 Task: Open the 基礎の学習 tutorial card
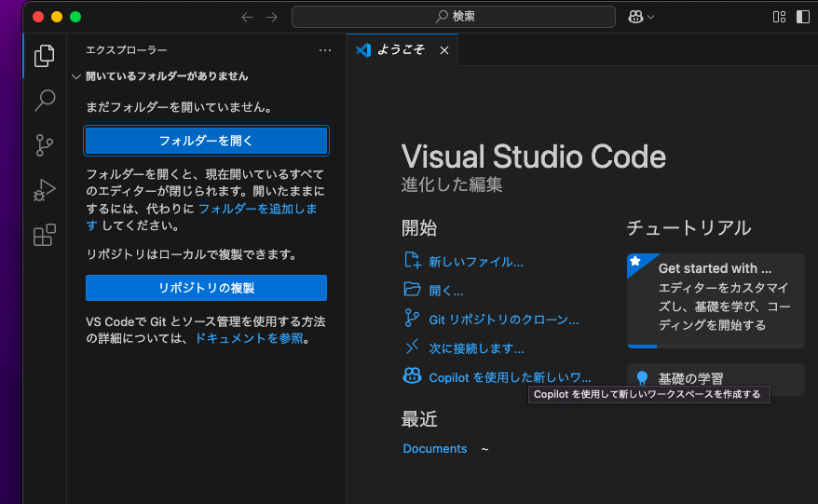tap(716, 379)
